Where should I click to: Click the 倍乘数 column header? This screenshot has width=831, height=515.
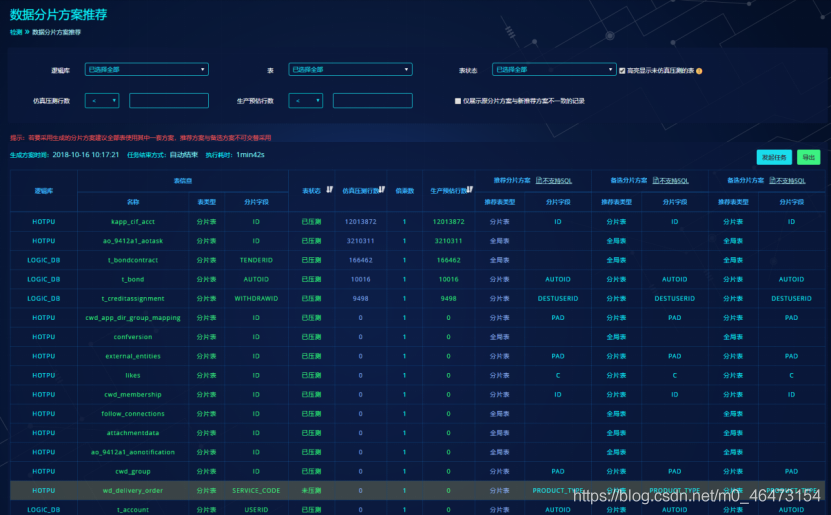click(404, 191)
